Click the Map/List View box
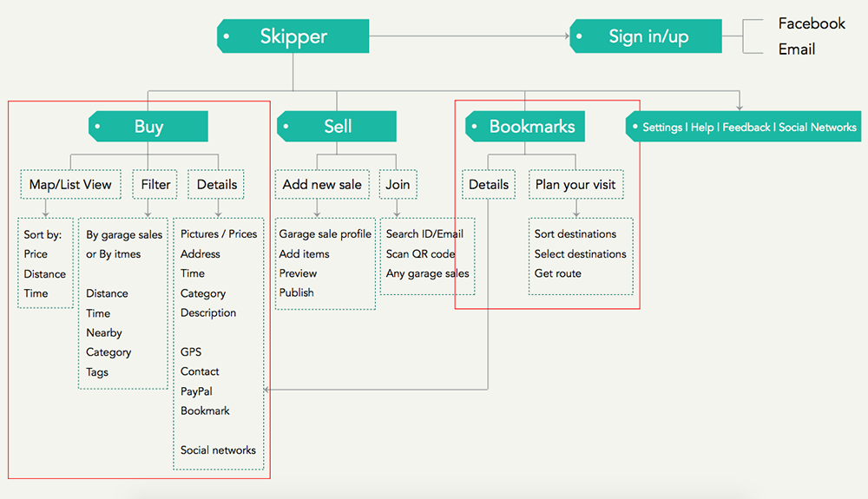Screen dimensions: 868x499 click(70, 184)
